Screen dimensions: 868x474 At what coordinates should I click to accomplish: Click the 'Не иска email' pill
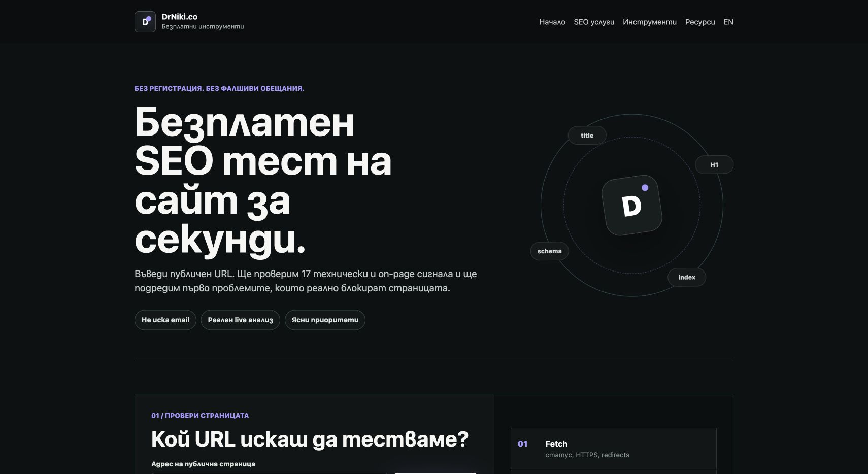(x=165, y=320)
